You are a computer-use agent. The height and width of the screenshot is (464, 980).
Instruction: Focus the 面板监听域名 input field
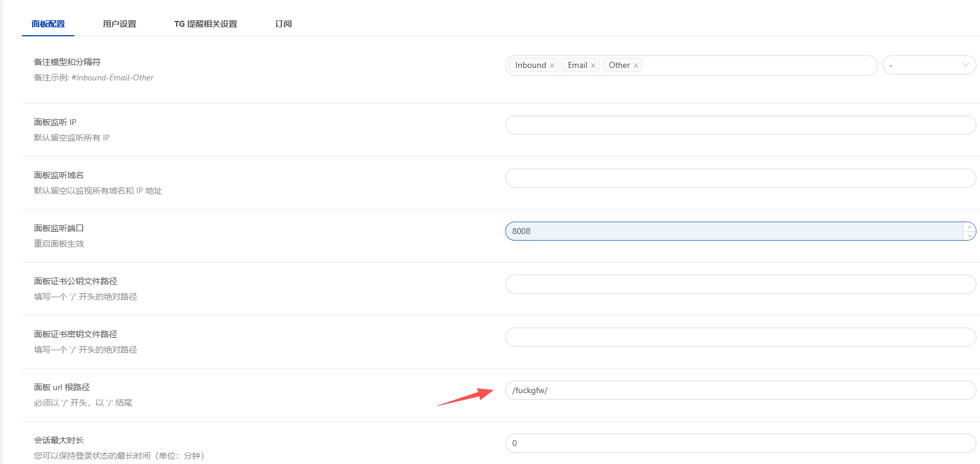[x=740, y=178]
